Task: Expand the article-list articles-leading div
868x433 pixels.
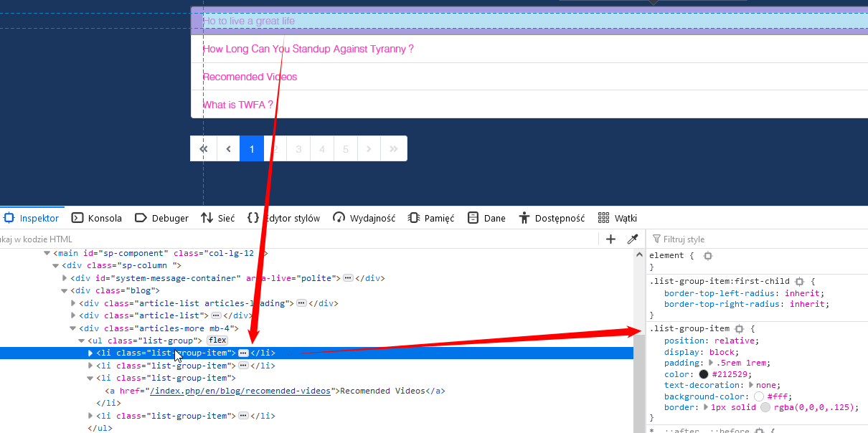Action: (x=73, y=303)
